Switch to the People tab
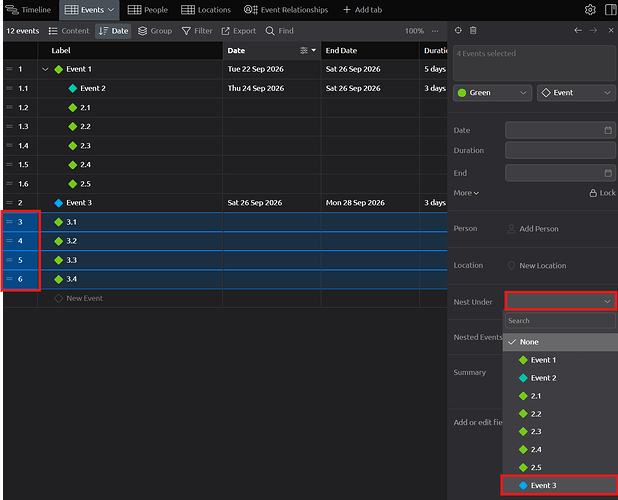Screen dimensions: 618x500 point(148,10)
